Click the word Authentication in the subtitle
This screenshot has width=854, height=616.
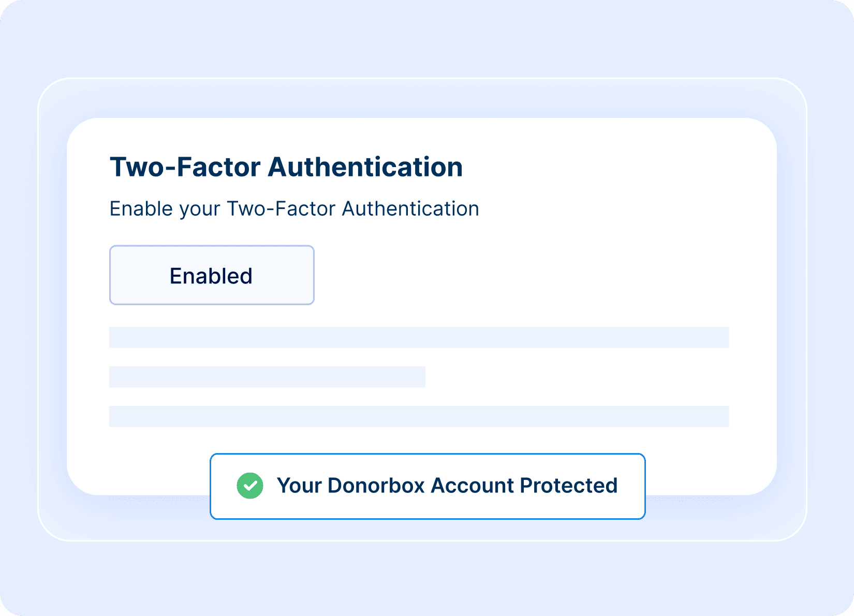tap(410, 209)
